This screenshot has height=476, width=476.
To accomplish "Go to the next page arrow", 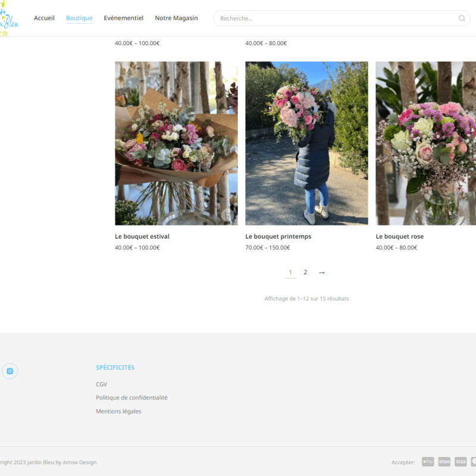I will (322, 273).
